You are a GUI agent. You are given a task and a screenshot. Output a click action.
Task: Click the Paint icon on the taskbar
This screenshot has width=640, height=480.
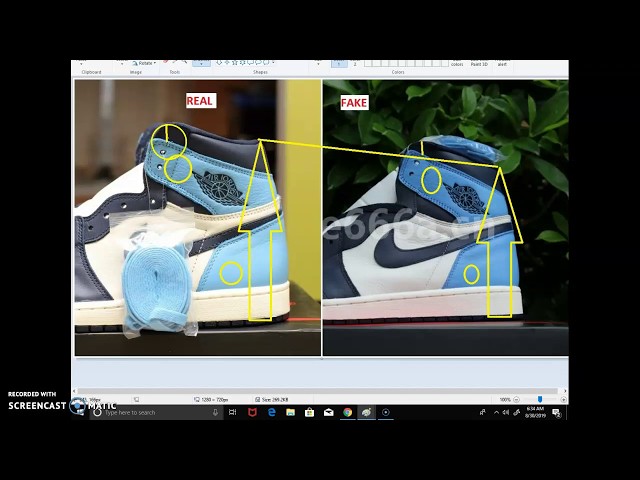pyautogui.click(x=367, y=412)
